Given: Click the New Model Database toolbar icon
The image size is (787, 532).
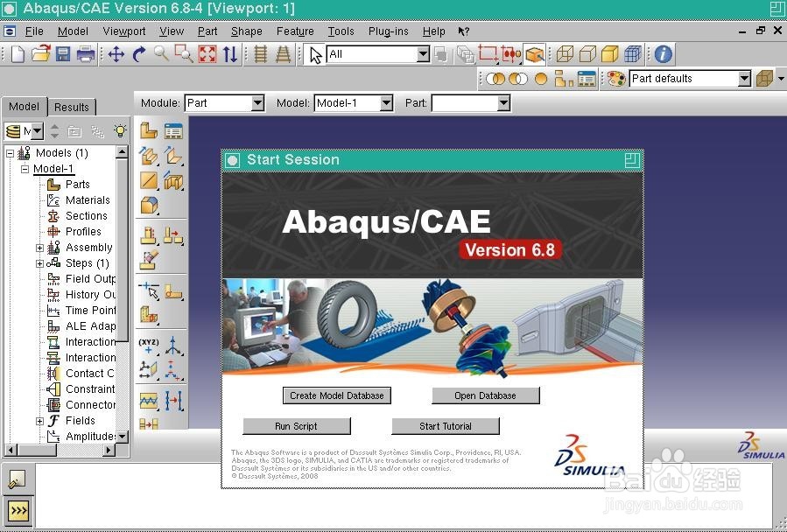Looking at the screenshot, I should pyautogui.click(x=18, y=54).
